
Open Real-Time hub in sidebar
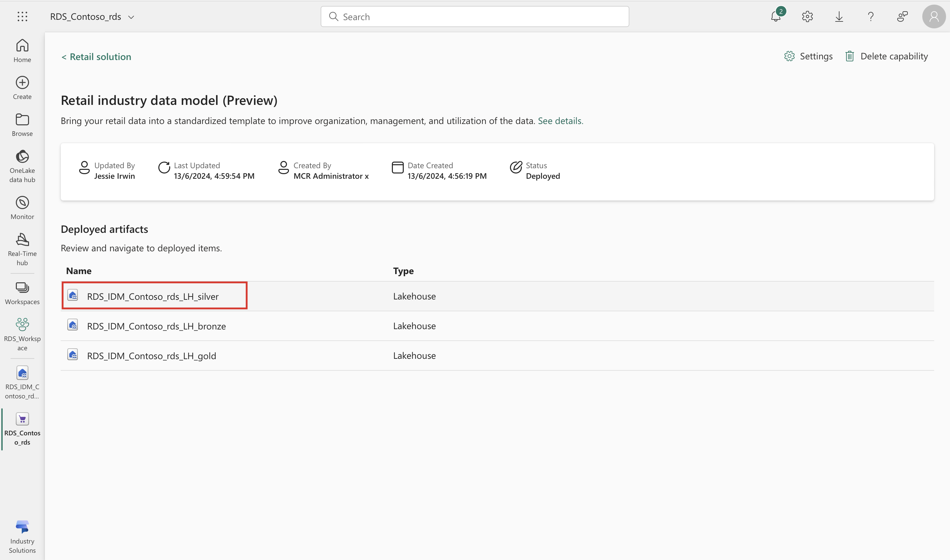pyautogui.click(x=22, y=249)
